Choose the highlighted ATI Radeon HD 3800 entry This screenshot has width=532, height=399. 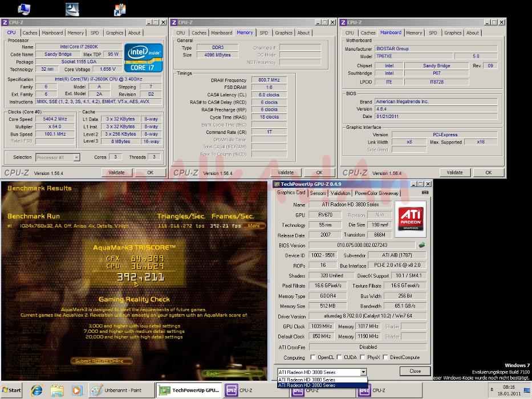[x=322, y=385]
